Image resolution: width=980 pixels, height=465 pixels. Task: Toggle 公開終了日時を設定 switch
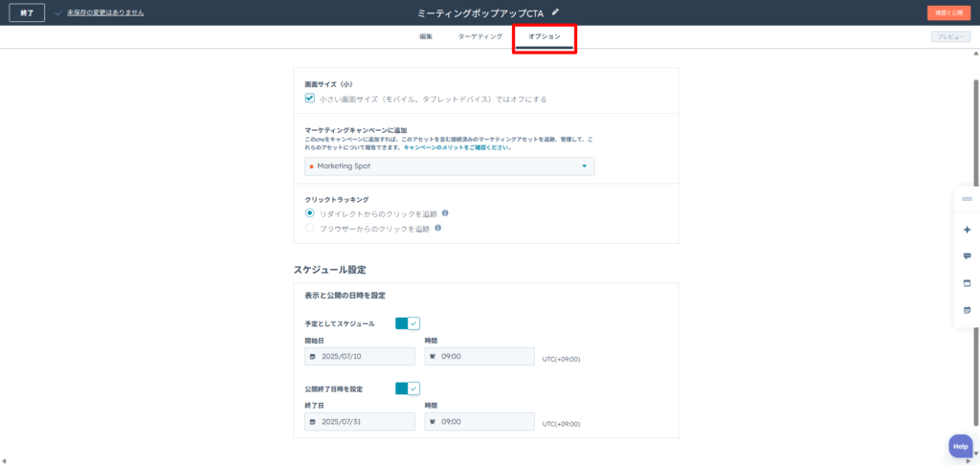pos(408,388)
